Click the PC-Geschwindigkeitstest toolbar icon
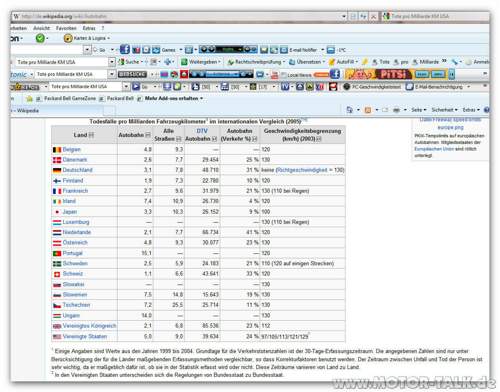Image resolution: width=500 pixels, height=392 pixels. [x=347, y=87]
